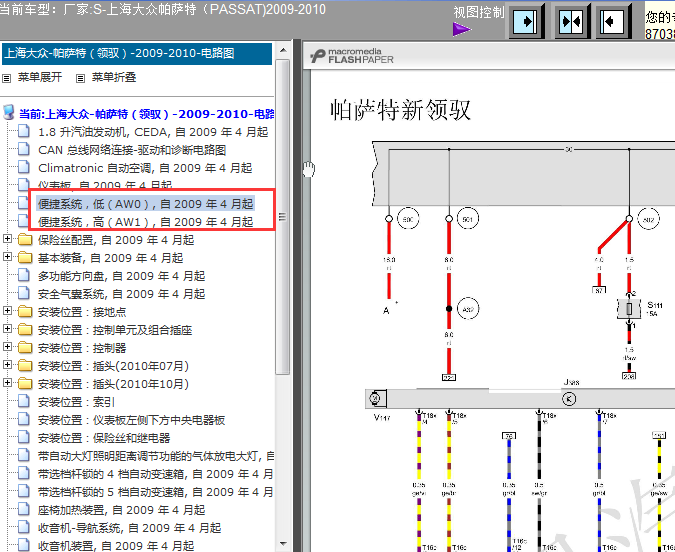675x552 pixels.
Task: Click document icon for Climatronic 自动空调
Action: coord(24,167)
